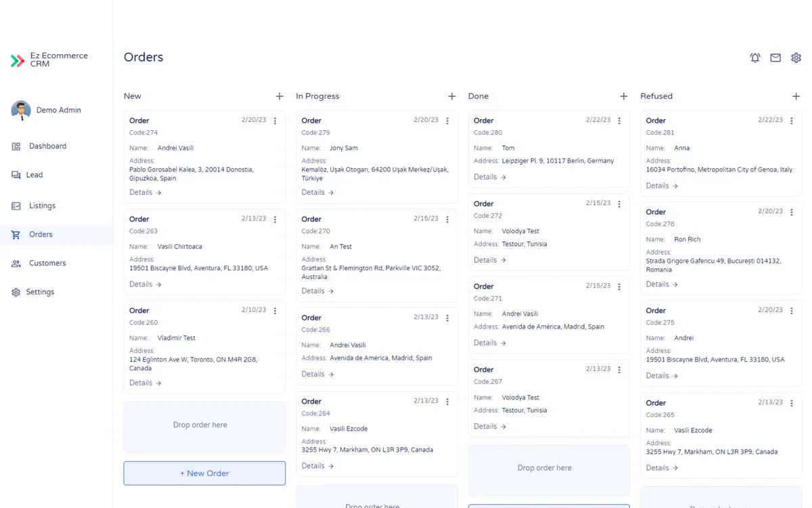The height and width of the screenshot is (508, 812).
Task: Click the Ez Ecommerce CRM logo
Action: coord(49,60)
